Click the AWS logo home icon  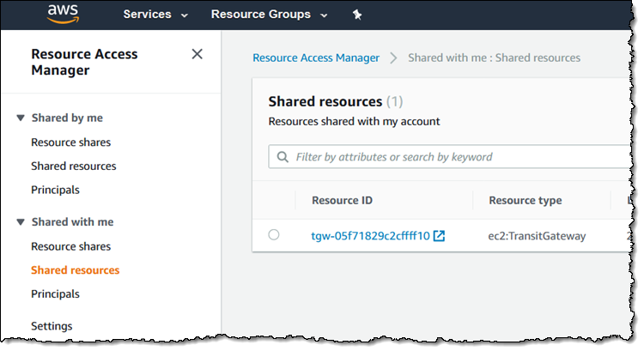coord(64,13)
